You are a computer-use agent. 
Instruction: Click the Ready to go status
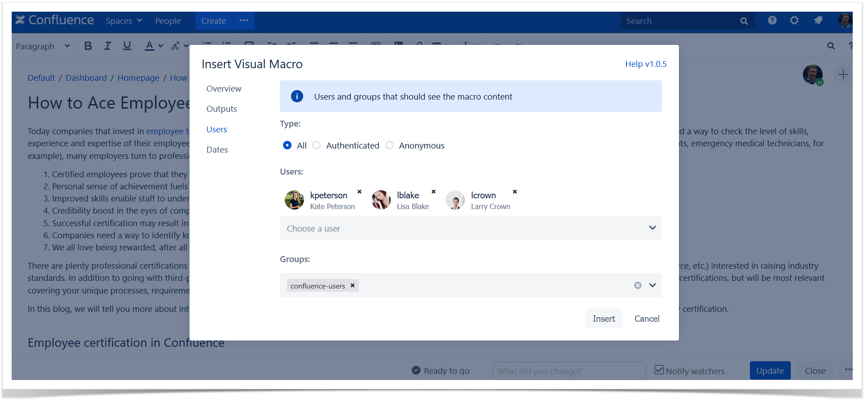[x=441, y=371]
